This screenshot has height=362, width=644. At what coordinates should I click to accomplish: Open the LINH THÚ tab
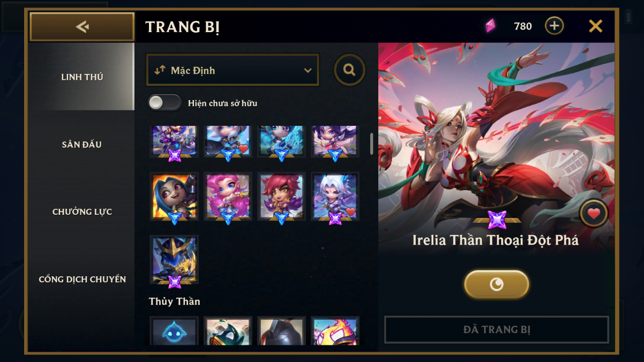(82, 77)
